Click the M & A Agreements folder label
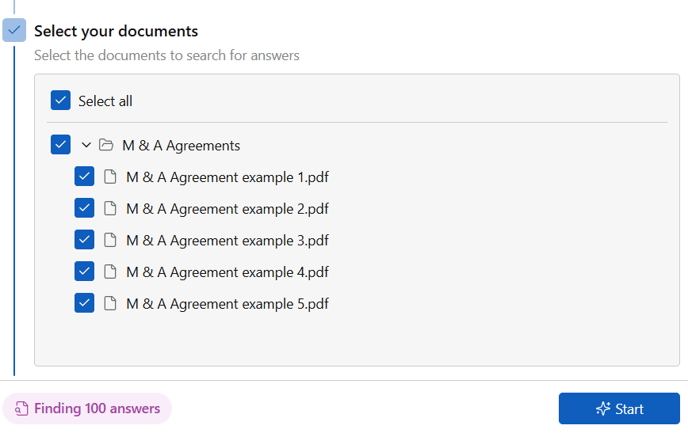The image size is (688, 433). tap(181, 146)
